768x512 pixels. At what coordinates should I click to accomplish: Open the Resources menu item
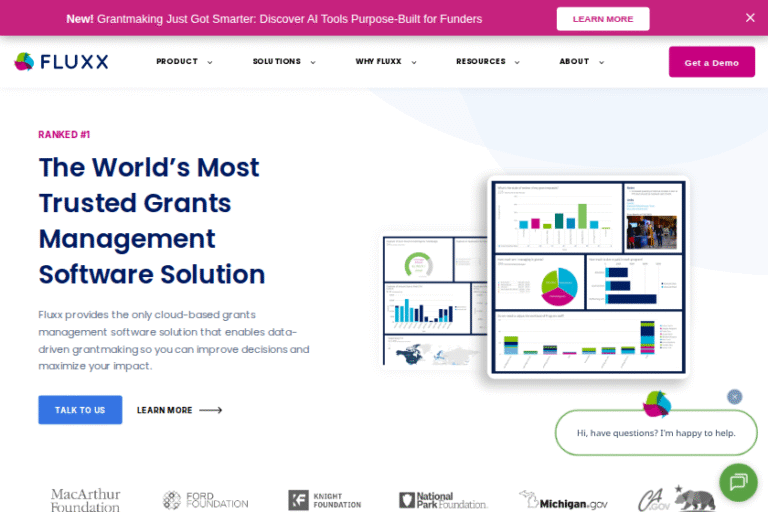pyautogui.click(x=488, y=62)
